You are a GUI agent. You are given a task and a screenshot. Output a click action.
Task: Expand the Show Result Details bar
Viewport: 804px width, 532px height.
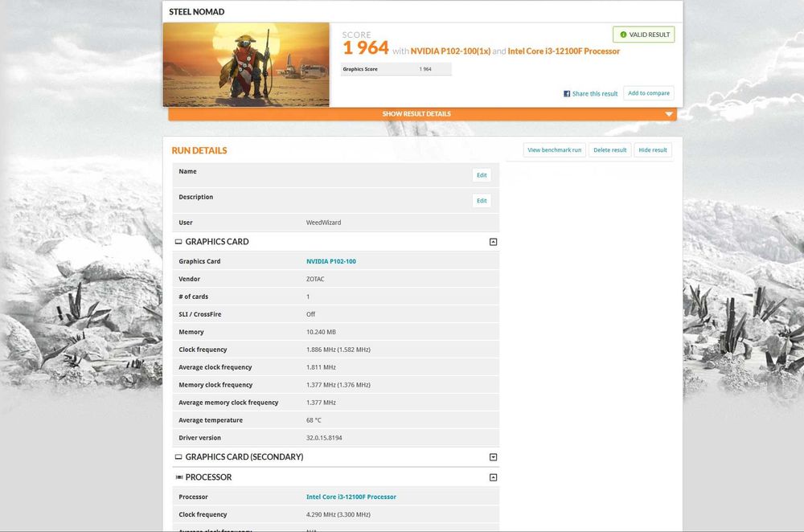[422, 114]
